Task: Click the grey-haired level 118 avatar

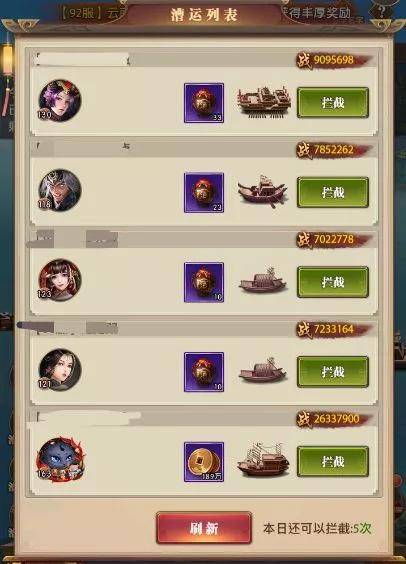Action: 60,190
